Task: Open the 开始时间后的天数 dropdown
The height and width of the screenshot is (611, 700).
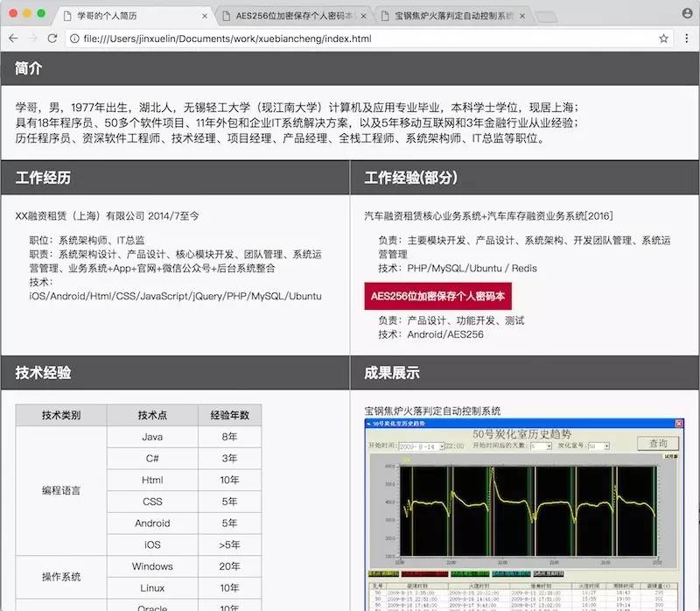Action: [x=549, y=445]
